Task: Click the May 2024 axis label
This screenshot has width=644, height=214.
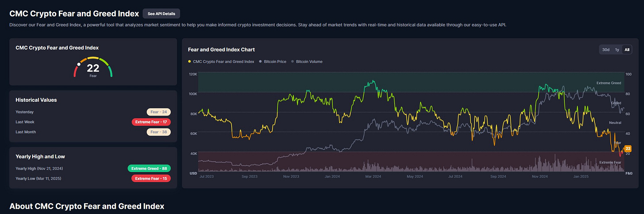Action: [x=414, y=176]
